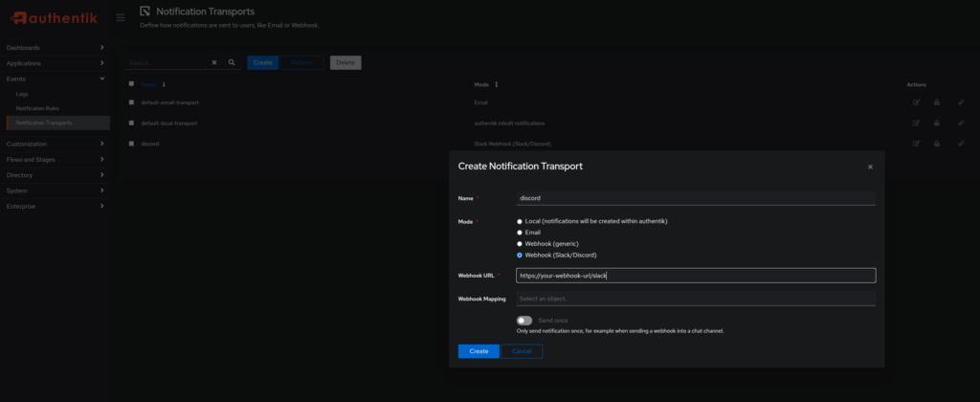Toggle the hamburger sidebar menu
Image resolution: width=980 pixels, height=402 pixels.
coord(121,17)
